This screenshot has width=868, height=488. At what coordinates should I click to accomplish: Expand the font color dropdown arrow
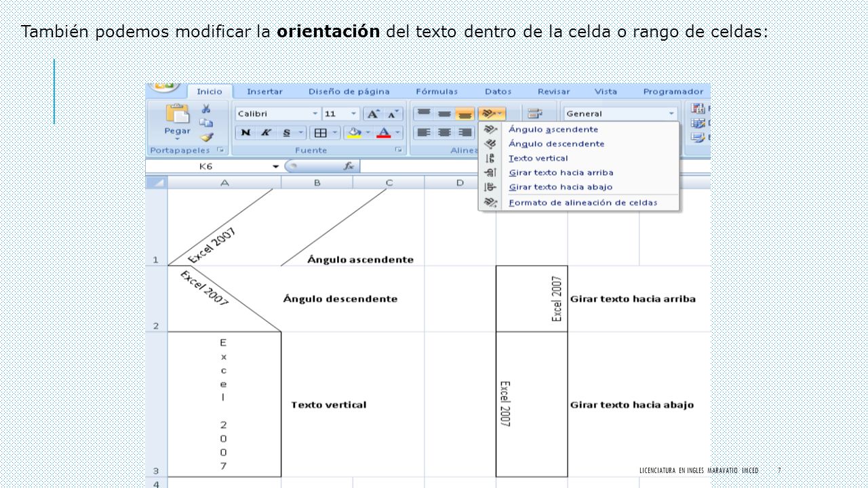398,133
